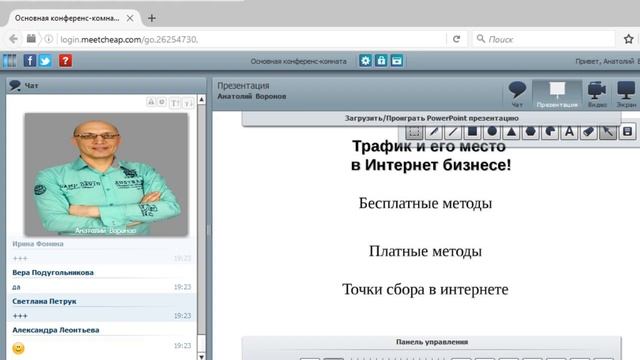Click the save whiteboard icon
The height and width of the screenshot is (360, 640).
click(627, 132)
